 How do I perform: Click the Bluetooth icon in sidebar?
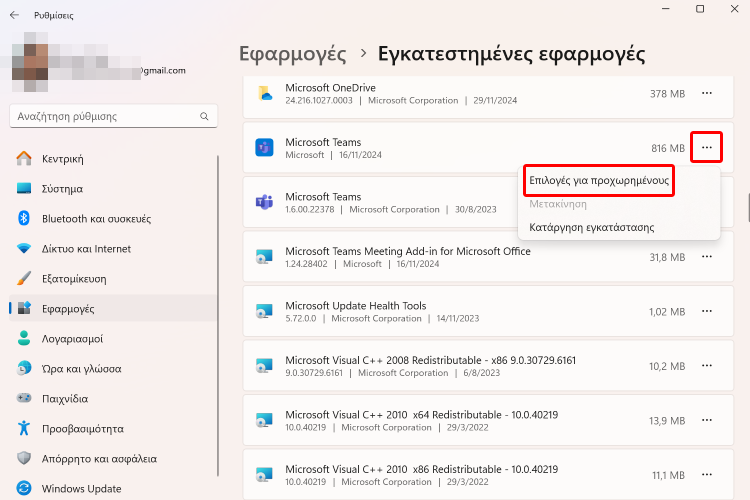(24, 219)
